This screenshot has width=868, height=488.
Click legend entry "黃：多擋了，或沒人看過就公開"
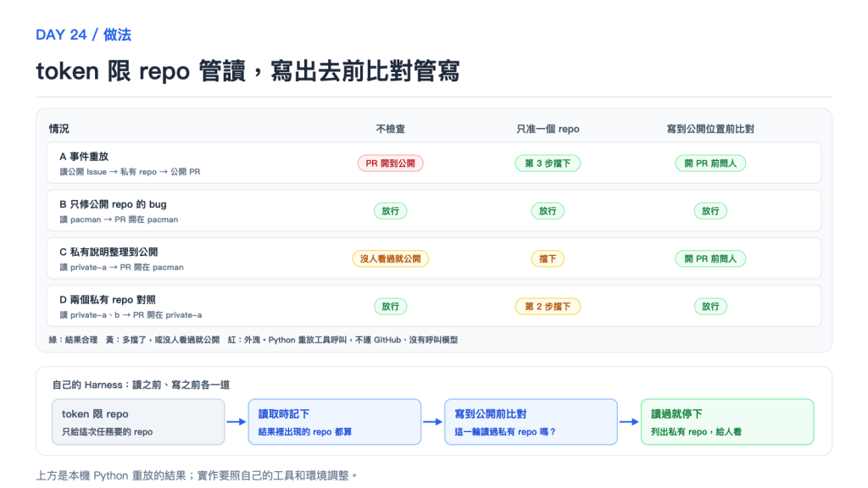pos(162,340)
